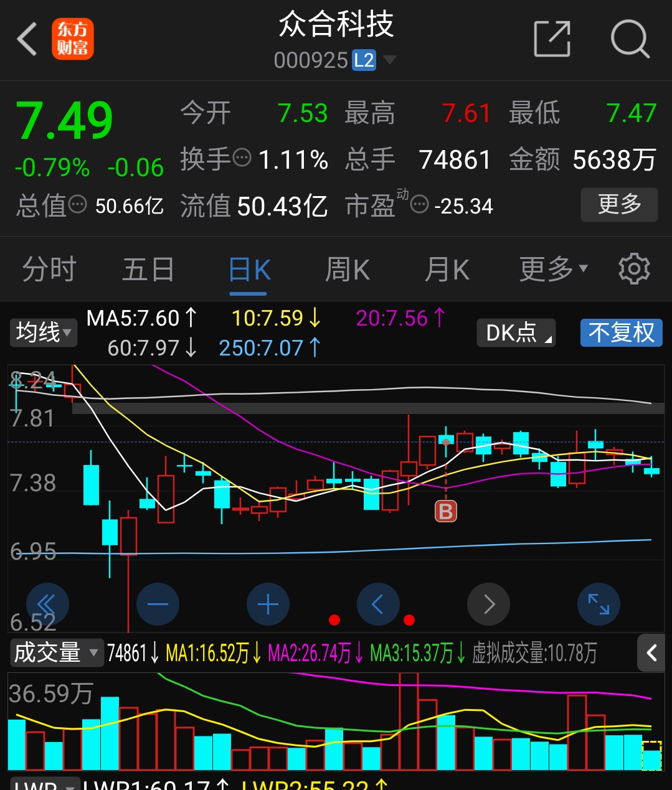The image size is (672, 790).
Task: Tap the 60:7.97 MA label
Action: pos(153,347)
